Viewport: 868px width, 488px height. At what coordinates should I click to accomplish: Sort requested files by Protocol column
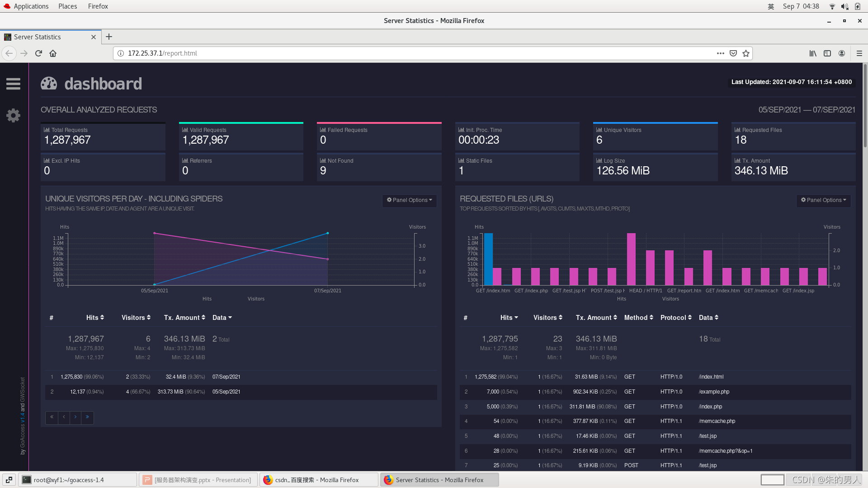tap(676, 318)
